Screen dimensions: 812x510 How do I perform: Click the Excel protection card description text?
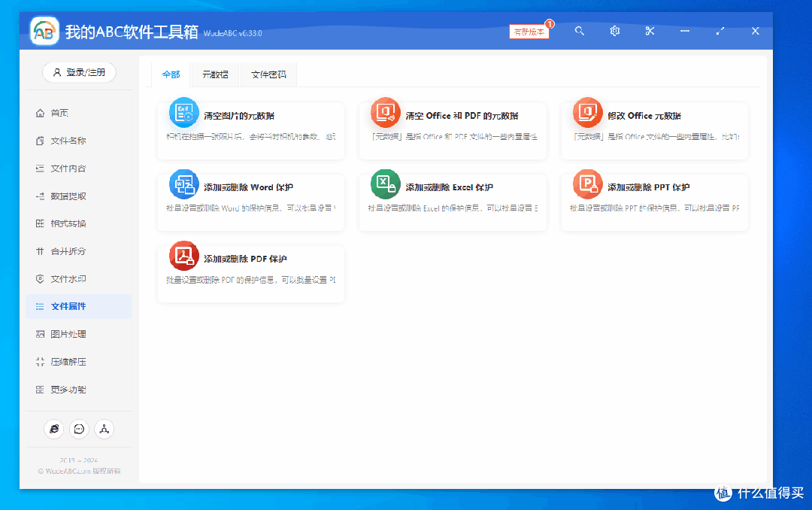click(x=453, y=208)
